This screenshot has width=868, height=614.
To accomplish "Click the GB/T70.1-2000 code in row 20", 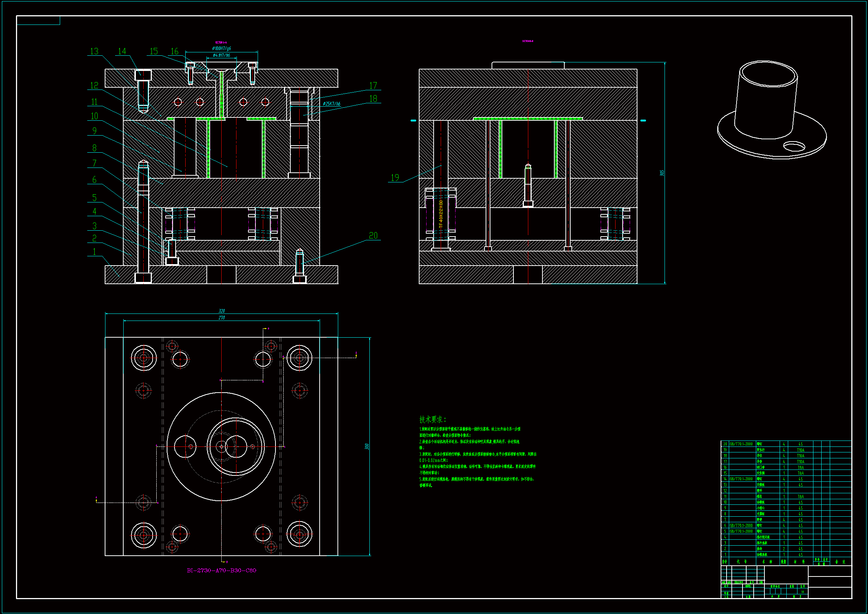I will (741, 444).
